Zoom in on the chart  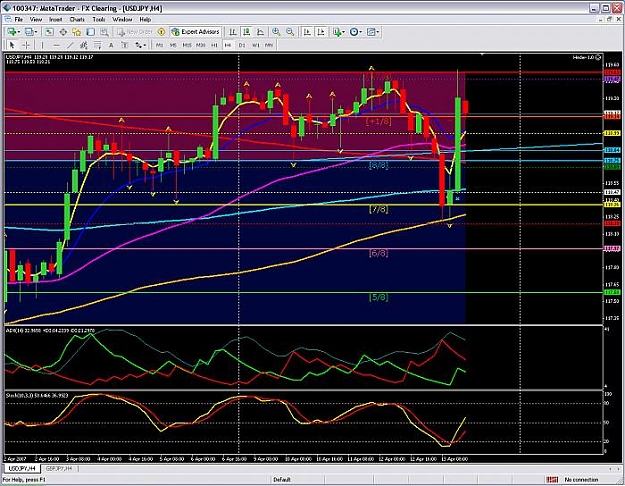[276, 32]
